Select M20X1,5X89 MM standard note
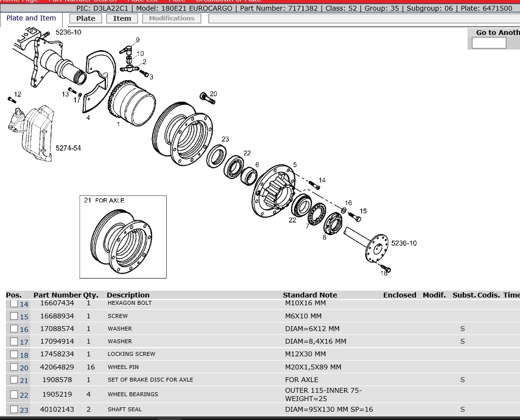This screenshot has height=420, width=520. click(x=313, y=367)
